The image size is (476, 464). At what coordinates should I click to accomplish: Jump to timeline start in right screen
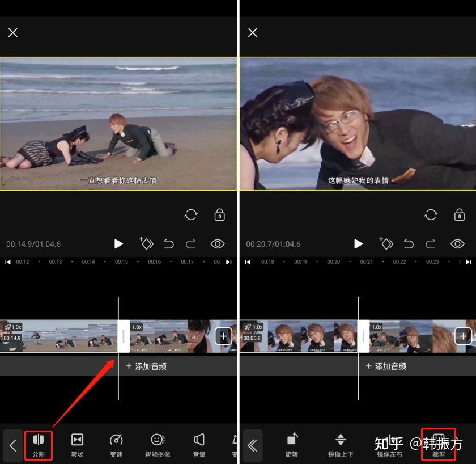pos(248,262)
